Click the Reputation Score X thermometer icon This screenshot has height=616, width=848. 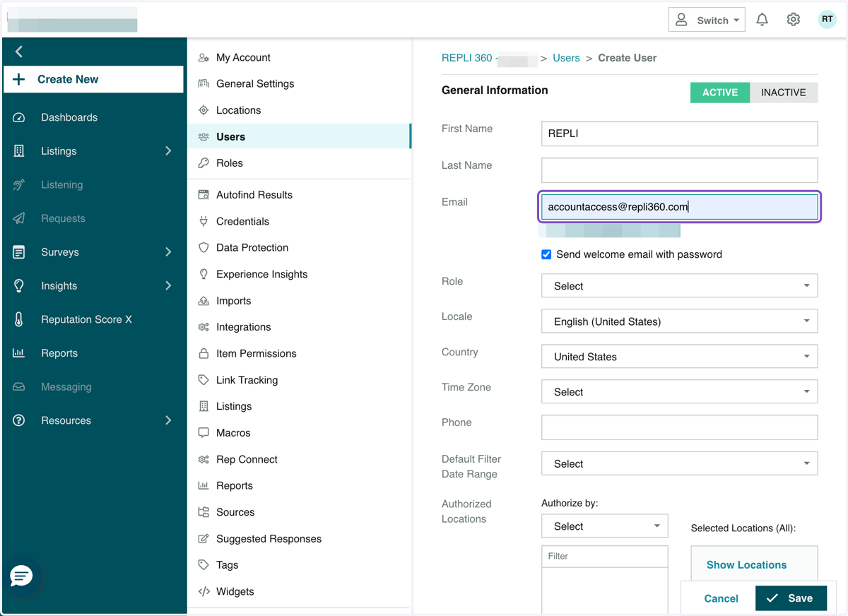tap(19, 319)
